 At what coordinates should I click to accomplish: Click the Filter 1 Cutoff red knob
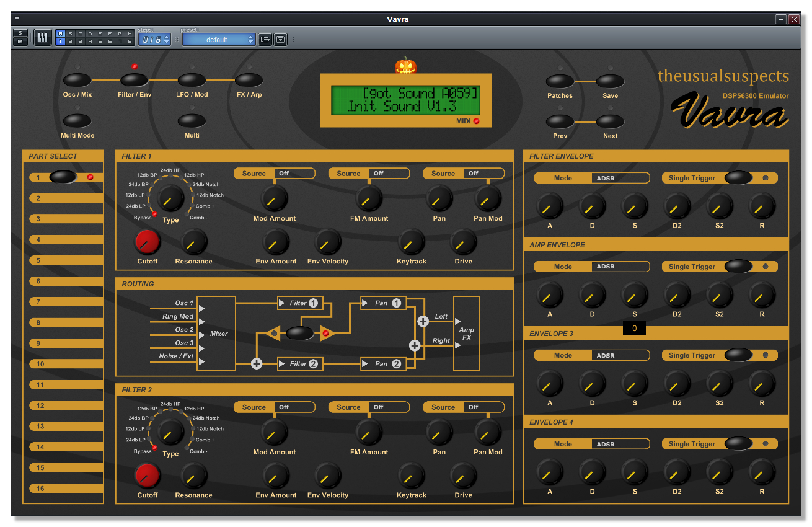[148, 242]
